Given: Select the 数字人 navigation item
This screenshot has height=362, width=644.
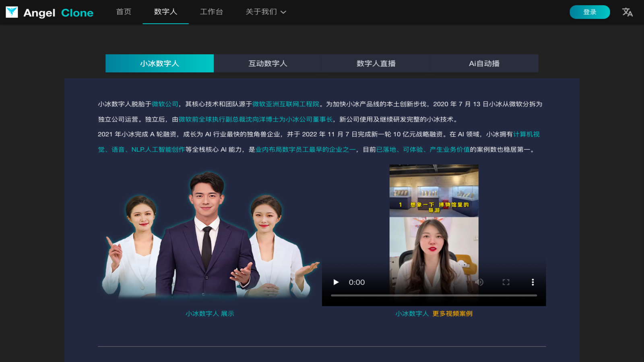Looking at the screenshot, I should tap(165, 12).
